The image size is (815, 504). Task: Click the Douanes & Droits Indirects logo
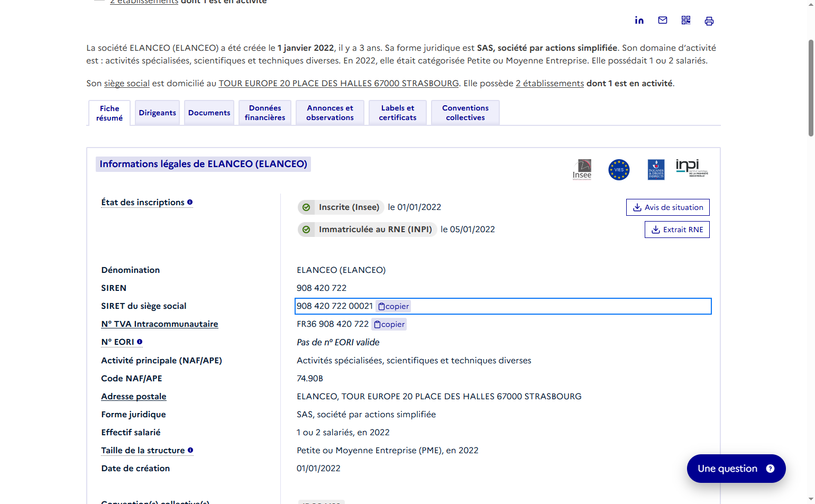(x=656, y=170)
